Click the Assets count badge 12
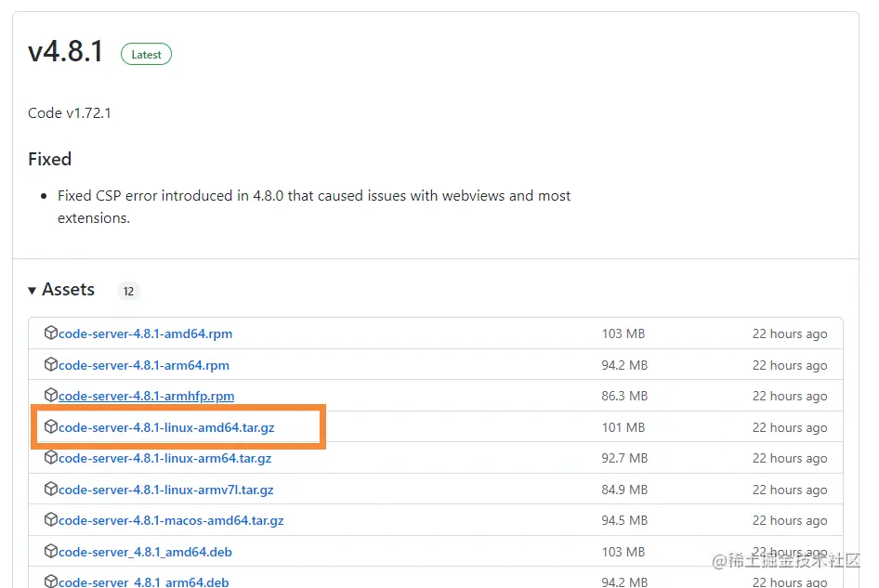This screenshot has height=588, width=879. 128,292
